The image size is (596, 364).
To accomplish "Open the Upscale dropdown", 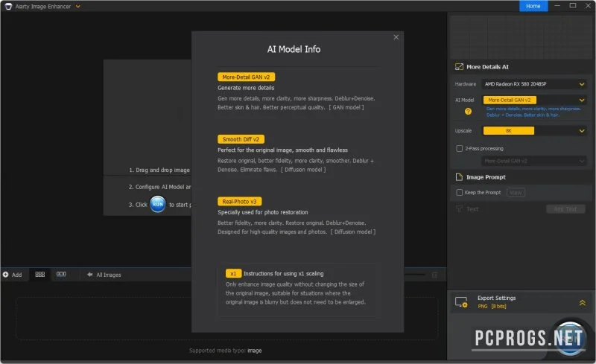I will click(x=534, y=131).
